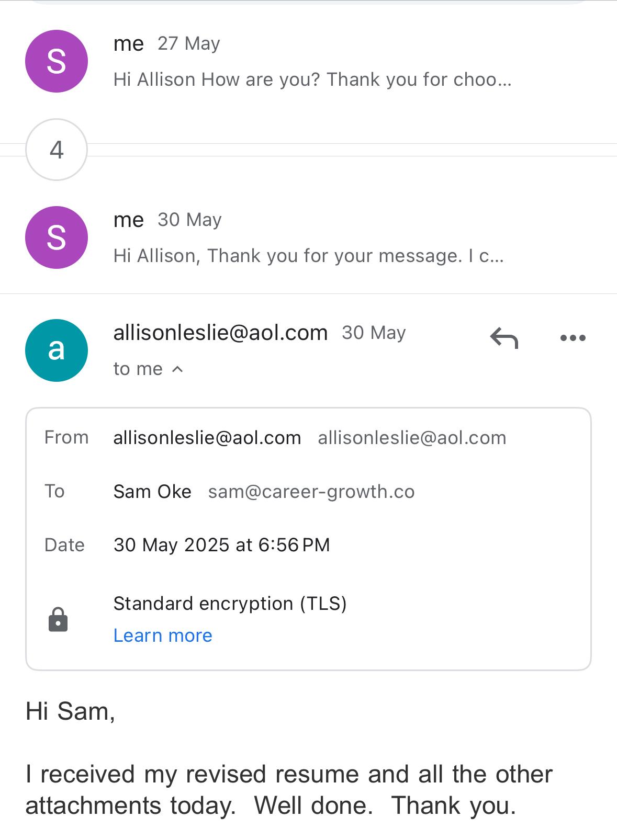Open the three-dot more options menu
The image size is (617, 840).
[x=573, y=338]
